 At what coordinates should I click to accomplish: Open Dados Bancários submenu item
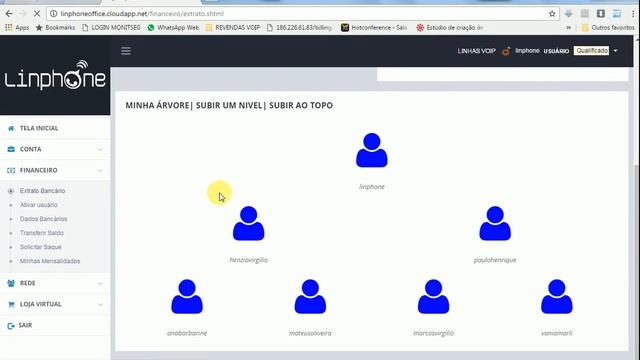(43, 219)
